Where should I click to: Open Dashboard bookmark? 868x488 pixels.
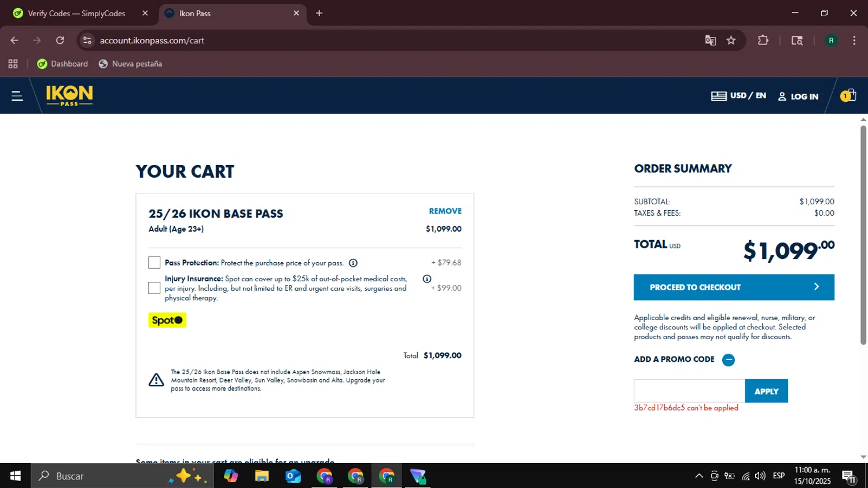click(x=62, y=64)
